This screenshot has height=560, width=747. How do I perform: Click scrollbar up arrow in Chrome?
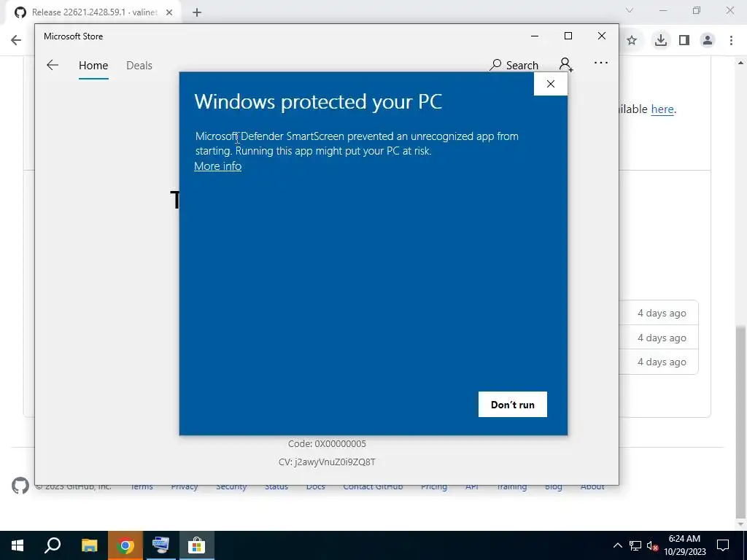point(741,63)
